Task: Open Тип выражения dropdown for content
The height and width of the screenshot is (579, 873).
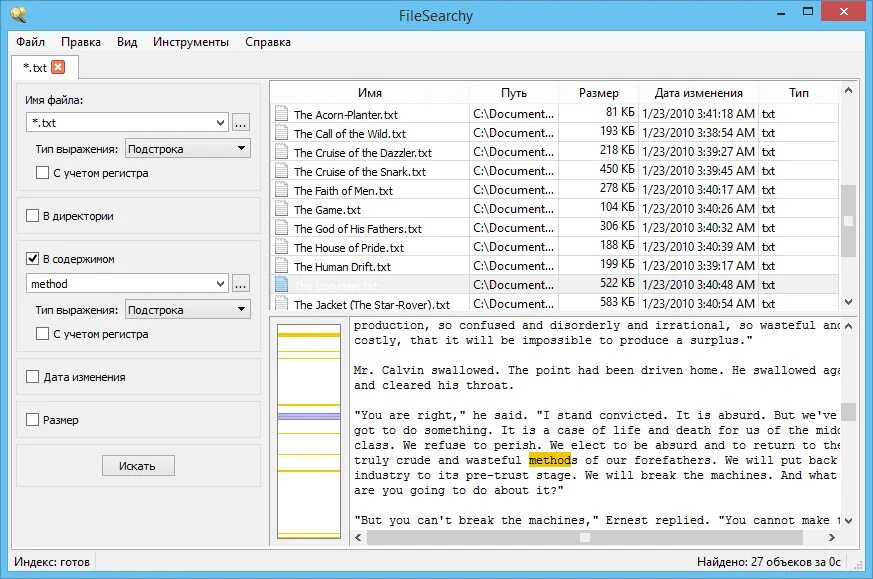Action: (x=188, y=310)
